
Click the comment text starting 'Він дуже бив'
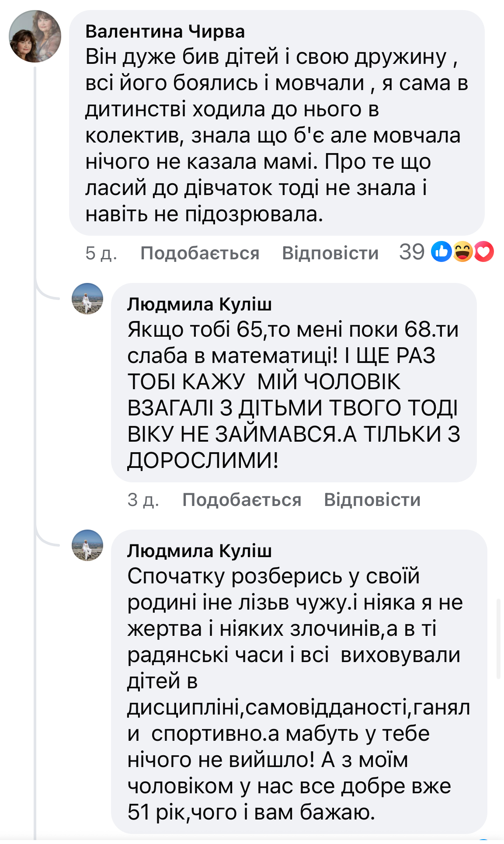tap(275, 136)
